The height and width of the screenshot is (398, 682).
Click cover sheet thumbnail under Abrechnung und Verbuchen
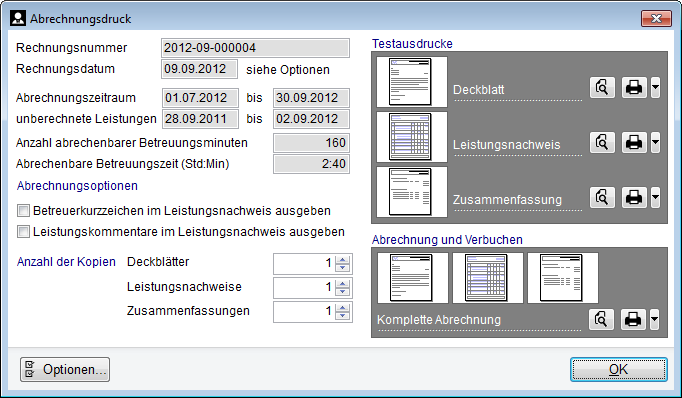412,278
